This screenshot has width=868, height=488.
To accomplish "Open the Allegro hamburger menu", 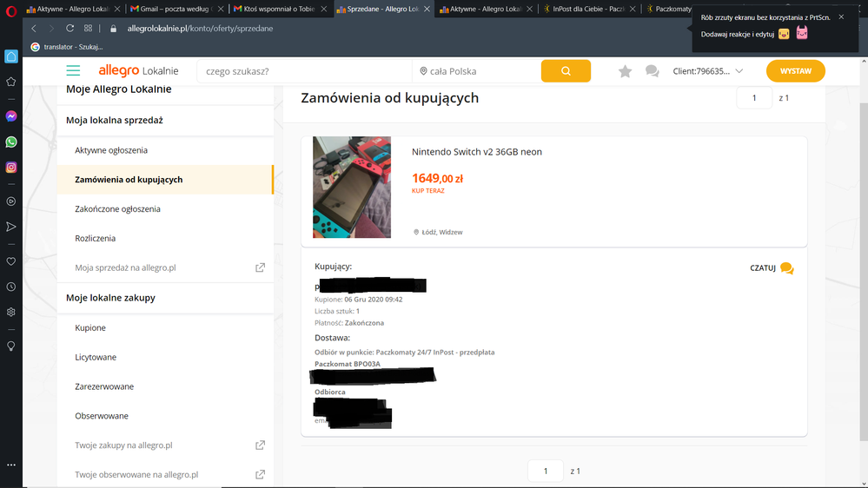I will (x=73, y=71).
